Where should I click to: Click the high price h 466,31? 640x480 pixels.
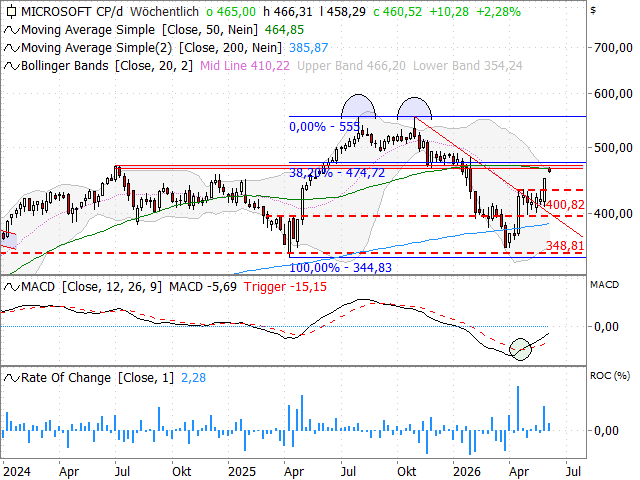[x=288, y=12]
